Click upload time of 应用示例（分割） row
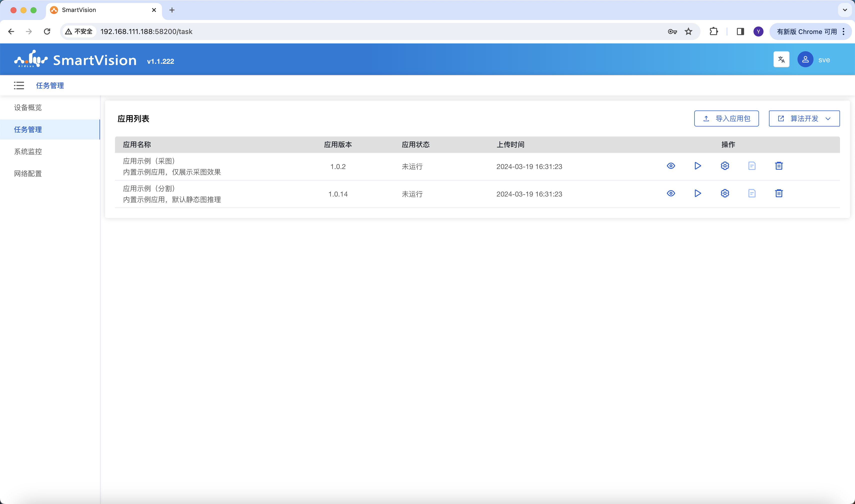 click(x=529, y=194)
